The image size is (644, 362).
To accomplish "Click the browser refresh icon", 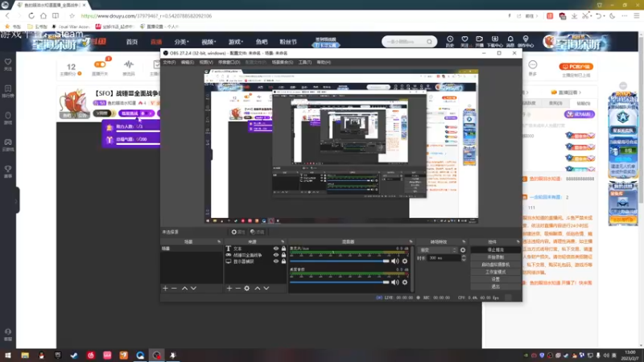I will (x=31, y=15).
